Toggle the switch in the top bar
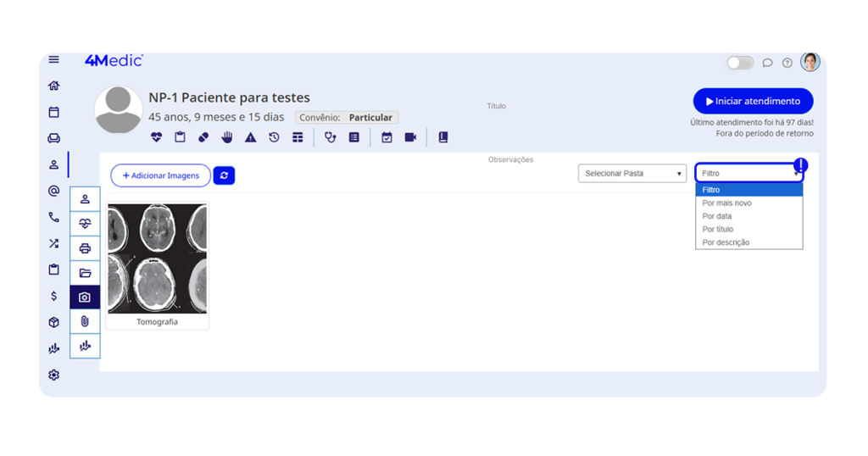This screenshot has height=456, width=868. pyautogui.click(x=739, y=63)
